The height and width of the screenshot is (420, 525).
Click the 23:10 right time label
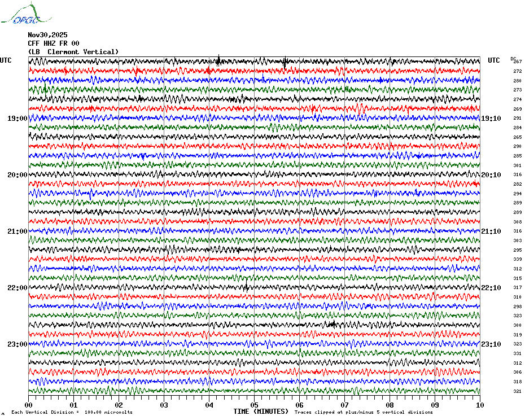point(491,344)
